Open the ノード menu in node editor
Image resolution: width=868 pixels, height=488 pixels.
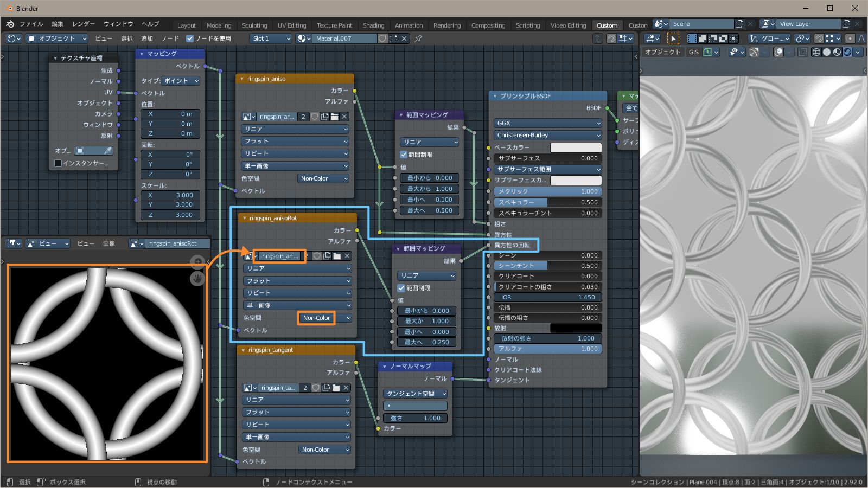pyautogui.click(x=170, y=38)
